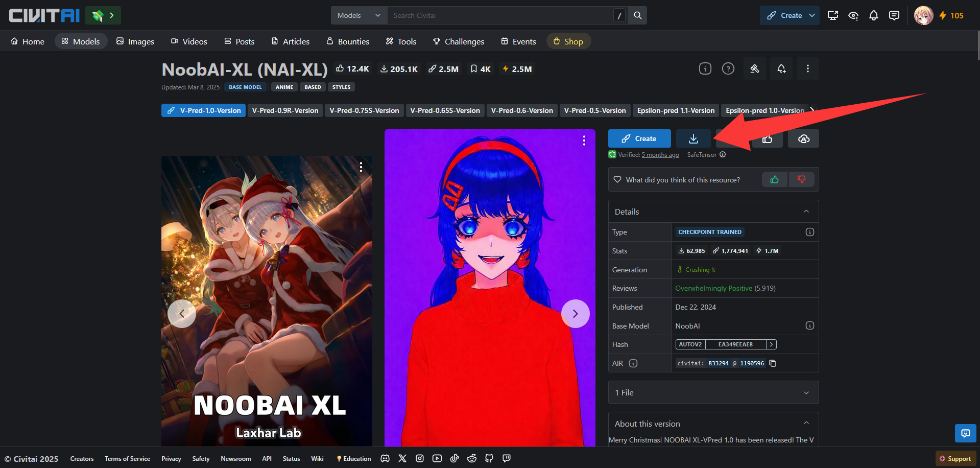
Task: Open the Discord icon in footer
Action: tap(385, 458)
